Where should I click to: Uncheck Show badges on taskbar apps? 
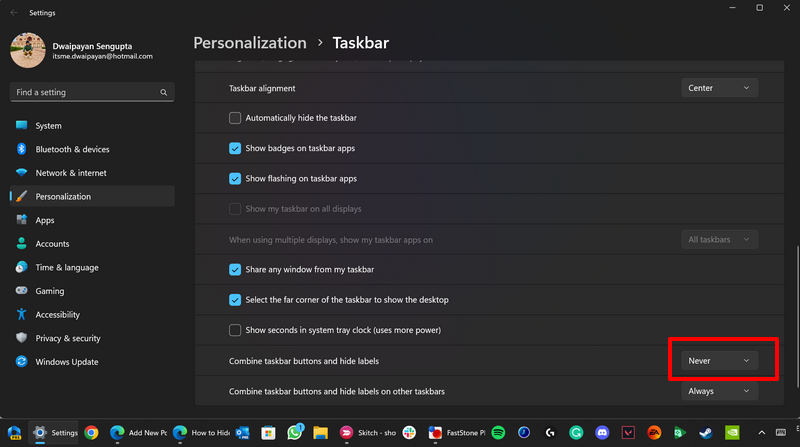tap(235, 148)
